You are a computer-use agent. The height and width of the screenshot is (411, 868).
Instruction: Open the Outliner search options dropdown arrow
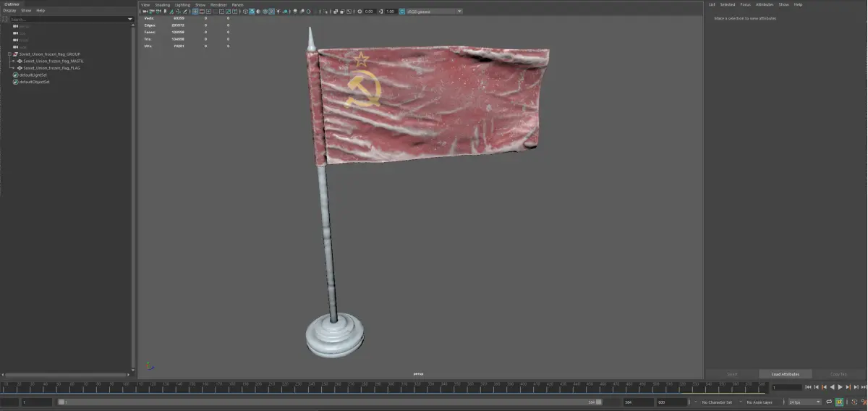(129, 19)
